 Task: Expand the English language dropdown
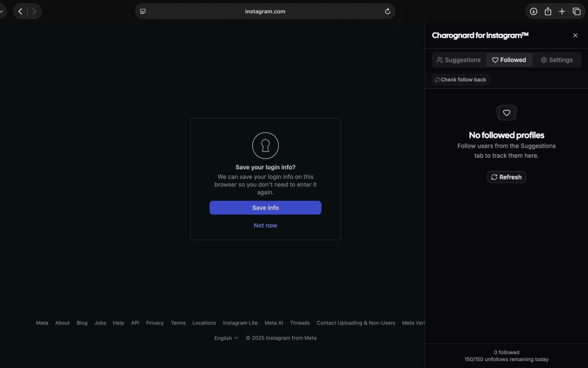[x=226, y=338]
